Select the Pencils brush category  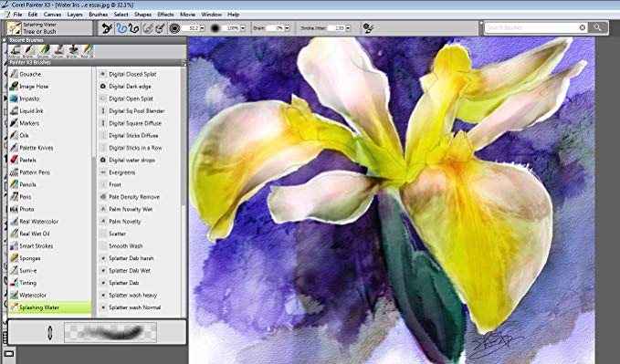[50, 184]
